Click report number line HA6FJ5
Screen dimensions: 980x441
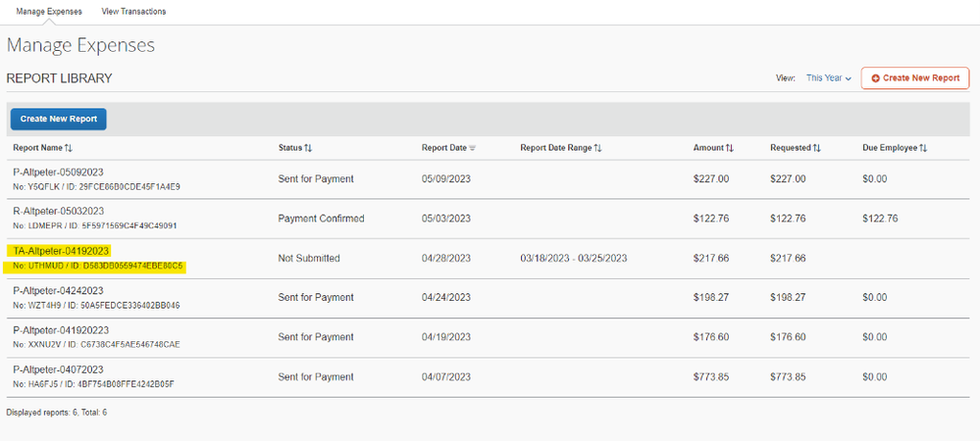(94, 384)
